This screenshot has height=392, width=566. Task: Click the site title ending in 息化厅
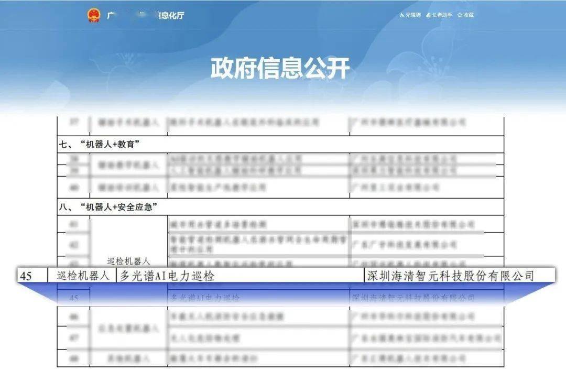[x=146, y=16]
